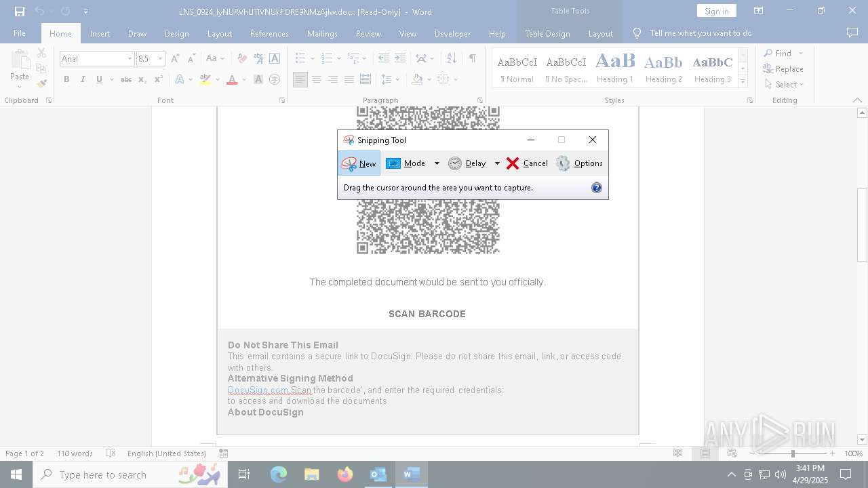Apply red font color
This screenshot has height=488, width=868.
tap(232, 79)
